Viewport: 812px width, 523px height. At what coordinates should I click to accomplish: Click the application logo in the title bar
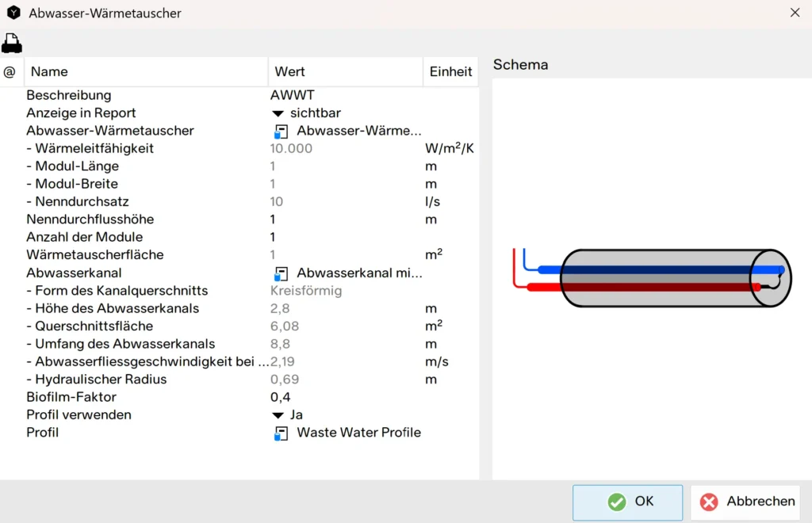[13, 13]
